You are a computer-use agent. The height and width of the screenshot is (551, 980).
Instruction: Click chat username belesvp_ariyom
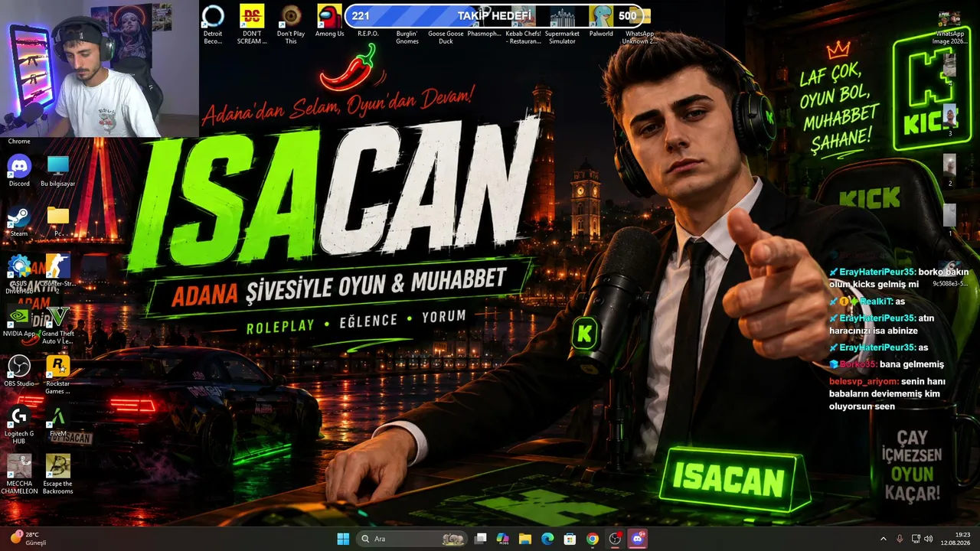pos(864,381)
